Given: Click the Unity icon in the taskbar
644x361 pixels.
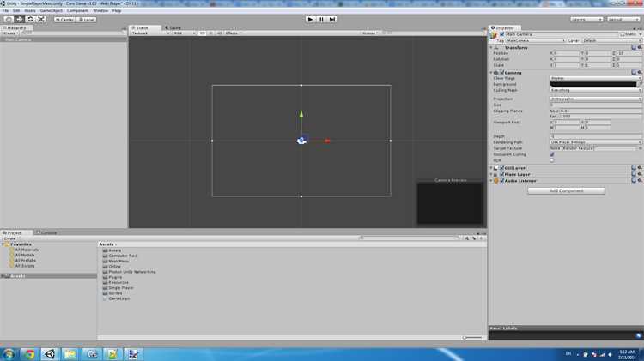Looking at the screenshot, I should tap(50, 353).
